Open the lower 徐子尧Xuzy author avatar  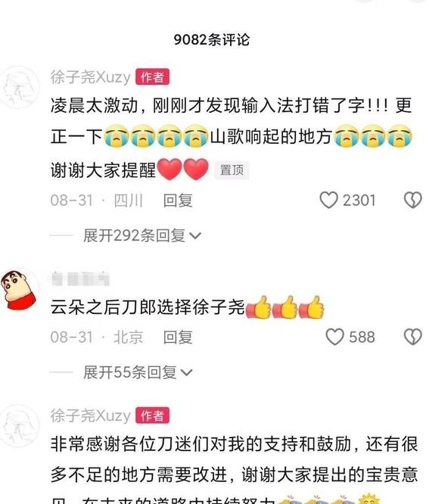click(x=19, y=425)
